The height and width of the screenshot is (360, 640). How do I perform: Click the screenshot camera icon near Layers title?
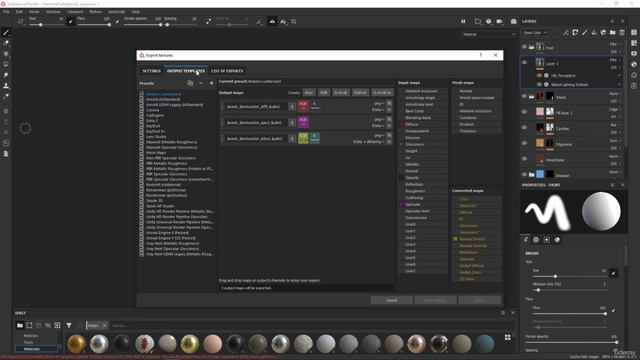[x=514, y=21]
